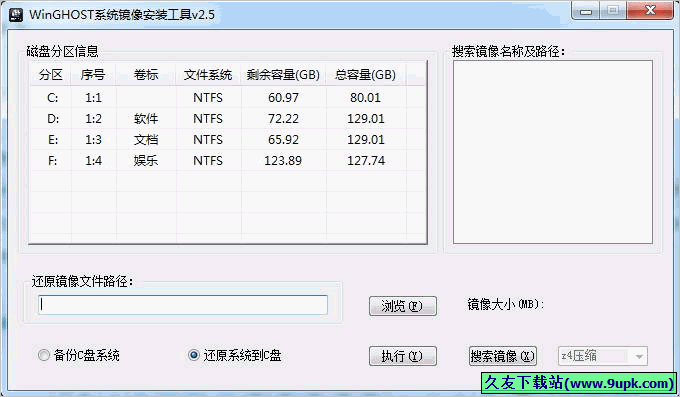This screenshot has height=397, width=680.
Task: Select the E: partition row
Action: (x=228, y=140)
